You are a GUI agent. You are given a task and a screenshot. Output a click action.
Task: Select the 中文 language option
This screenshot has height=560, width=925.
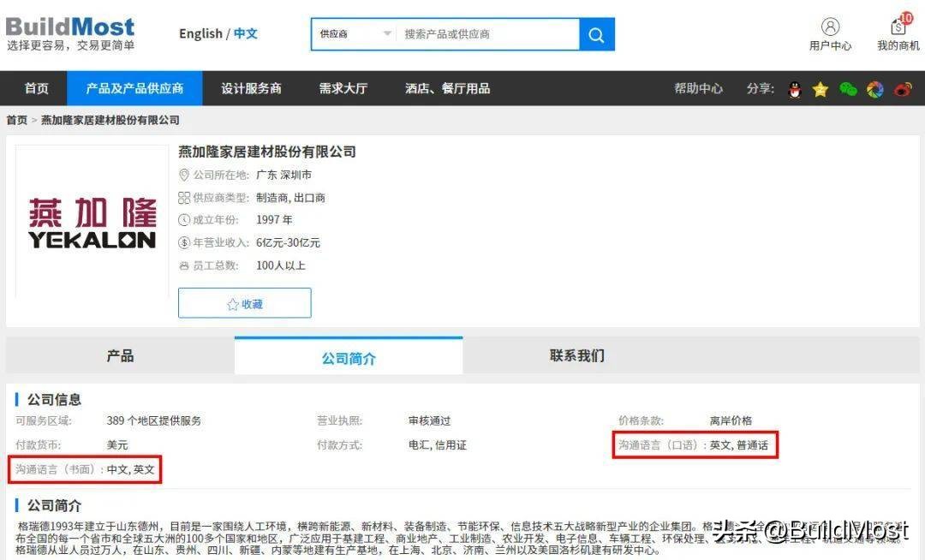[x=244, y=33]
